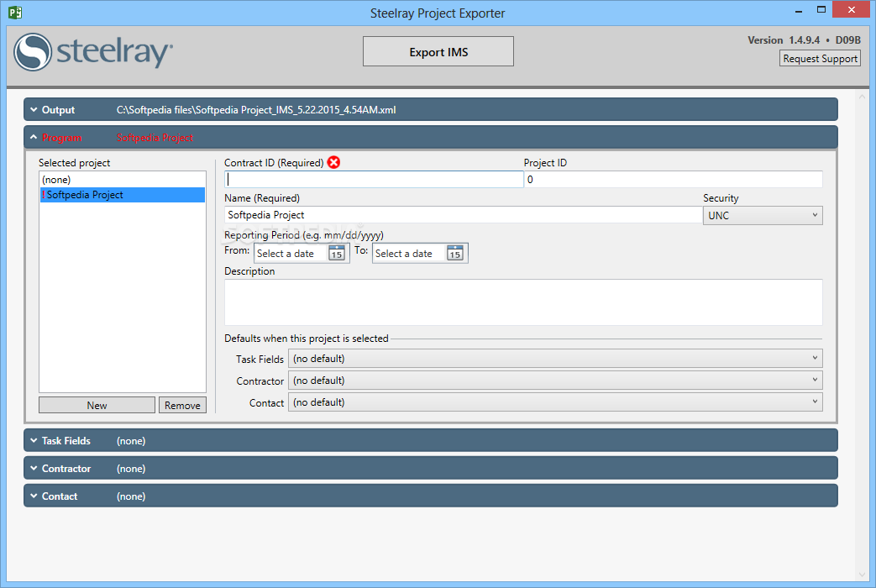Select (none) in Selected project list
Screen dimensions: 876x588
click(123, 180)
